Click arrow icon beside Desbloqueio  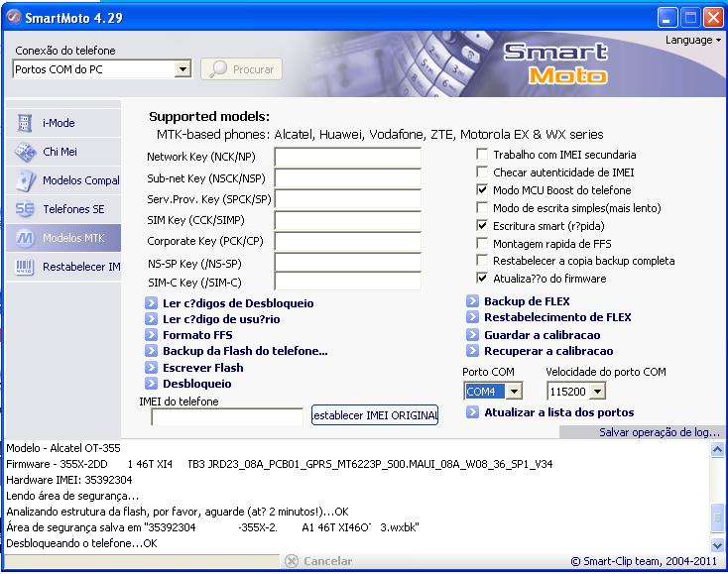point(153,384)
